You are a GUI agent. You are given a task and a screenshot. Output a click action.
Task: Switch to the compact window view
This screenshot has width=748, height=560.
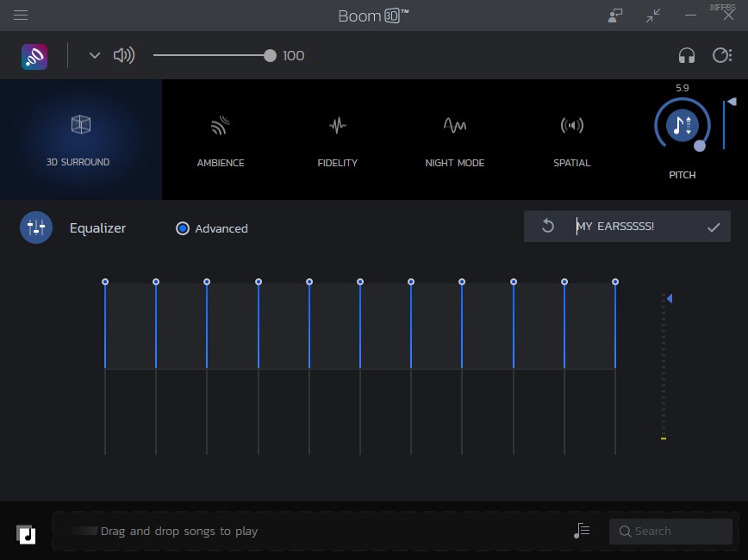click(653, 16)
